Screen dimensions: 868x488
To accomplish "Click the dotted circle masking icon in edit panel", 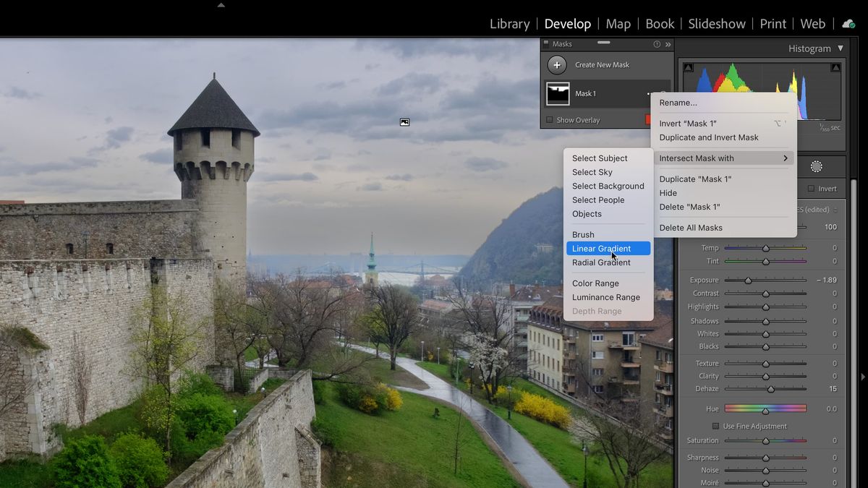I will 816,166.
